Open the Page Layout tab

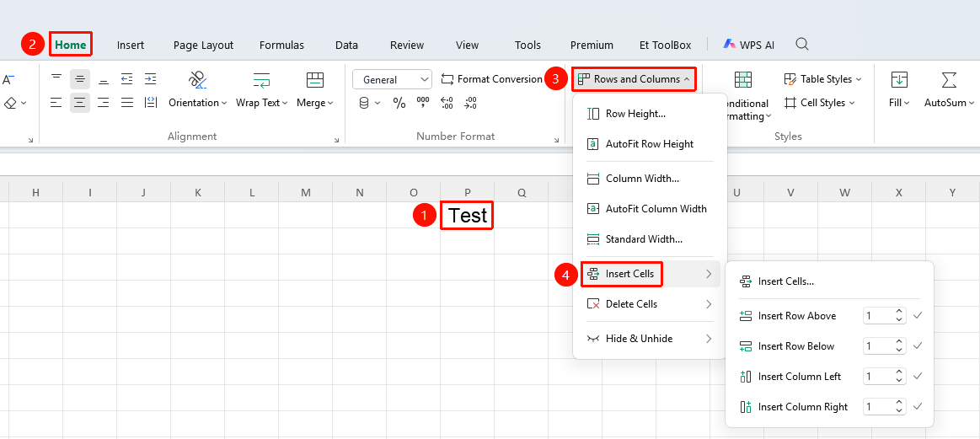tap(203, 45)
